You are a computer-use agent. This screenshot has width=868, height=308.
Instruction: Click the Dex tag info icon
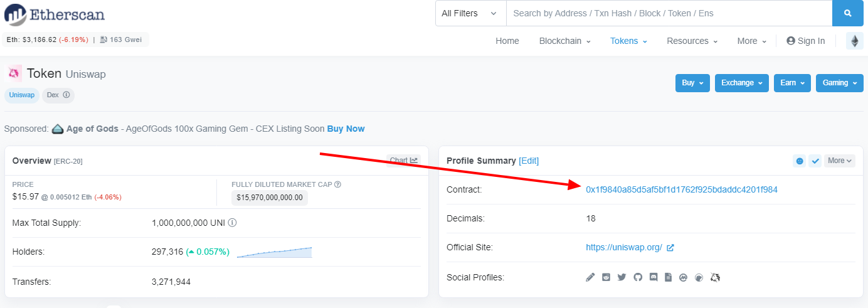[x=66, y=95]
